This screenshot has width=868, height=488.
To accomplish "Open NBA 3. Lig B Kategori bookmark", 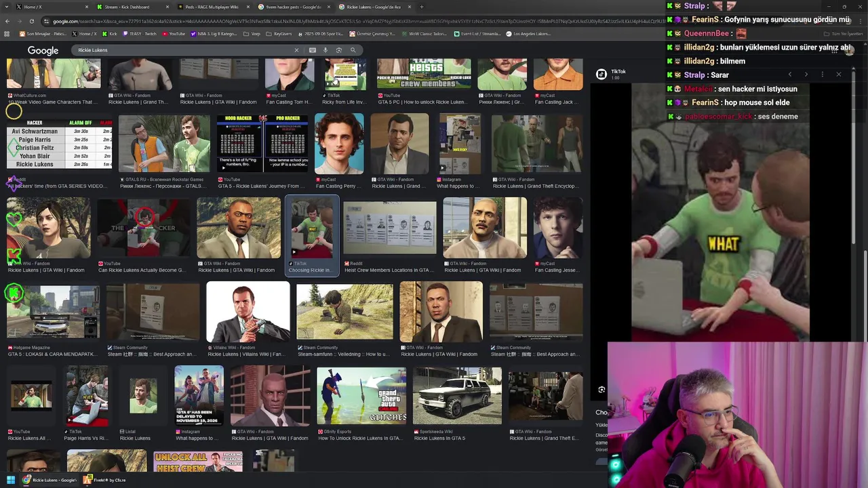I will coord(214,34).
